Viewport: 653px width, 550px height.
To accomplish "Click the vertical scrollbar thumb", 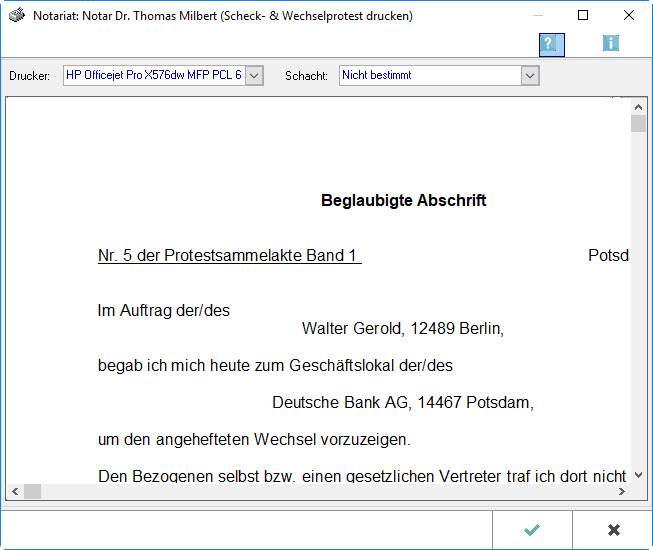I will tap(638, 124).
